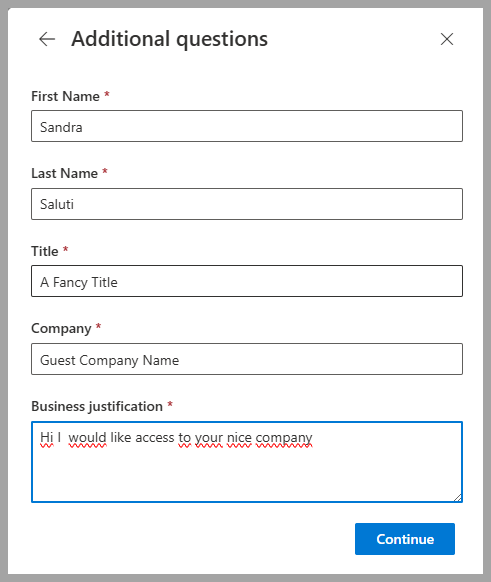The width and height of the screenshot is (491, 582).
Task: Click the underlined word nice in textarea
Action: click(x=239, y=438)
